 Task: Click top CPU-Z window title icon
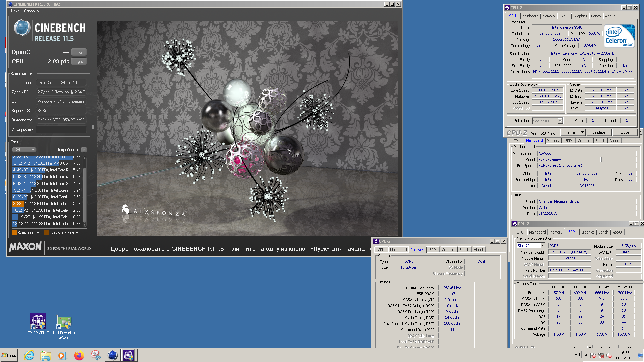tap(507, 8)
